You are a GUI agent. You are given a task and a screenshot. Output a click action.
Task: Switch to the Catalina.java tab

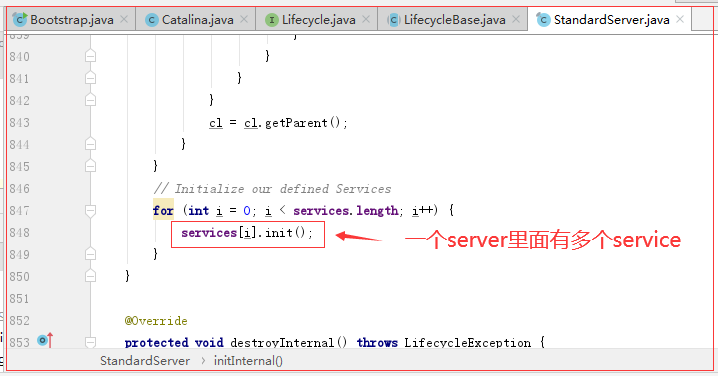click(197, 20)
